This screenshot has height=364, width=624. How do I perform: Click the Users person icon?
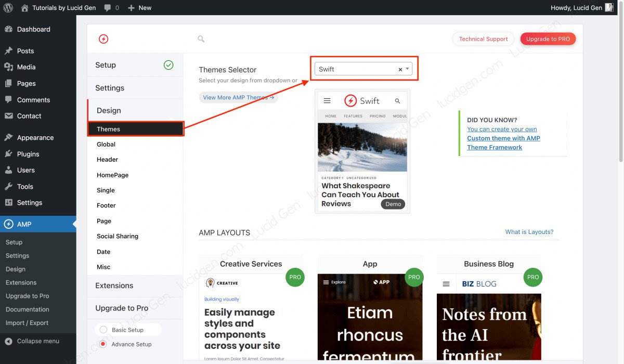(8, 170)
